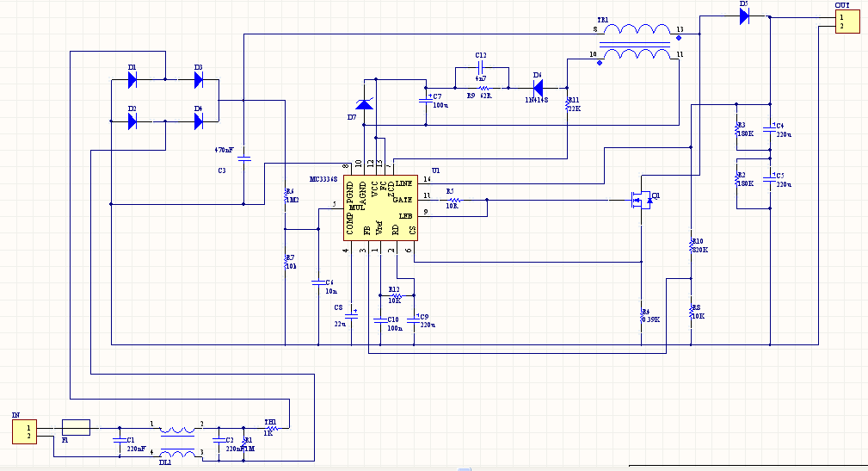The image size is (868, 471).
Task: Click the 220nF value under C1
Action: tap(137, 449)
